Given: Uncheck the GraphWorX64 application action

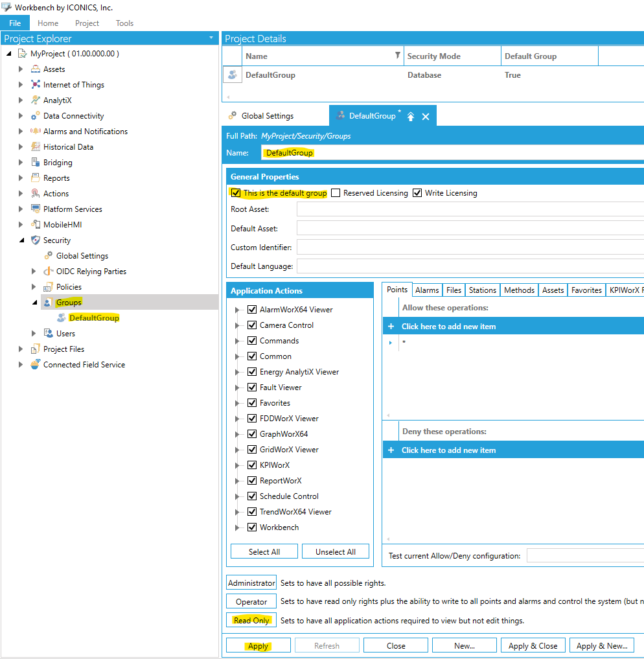Looking at the screenshot, I should click(252, 434).
